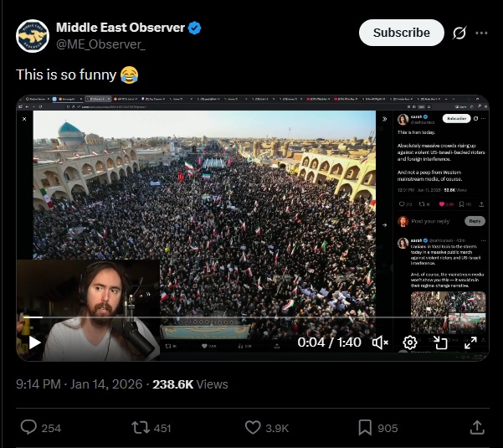This screenshot has height=448, width=503.
Task: Unmute the video sound
Action: pyautogui.click(x=380, y=342)
